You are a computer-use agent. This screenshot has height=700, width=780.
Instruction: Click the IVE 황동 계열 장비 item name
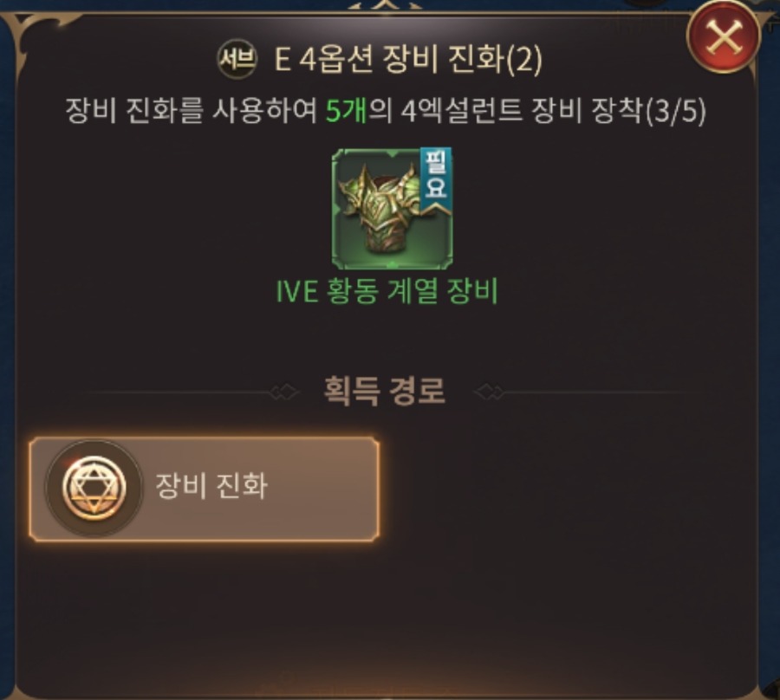coord(387,291)
